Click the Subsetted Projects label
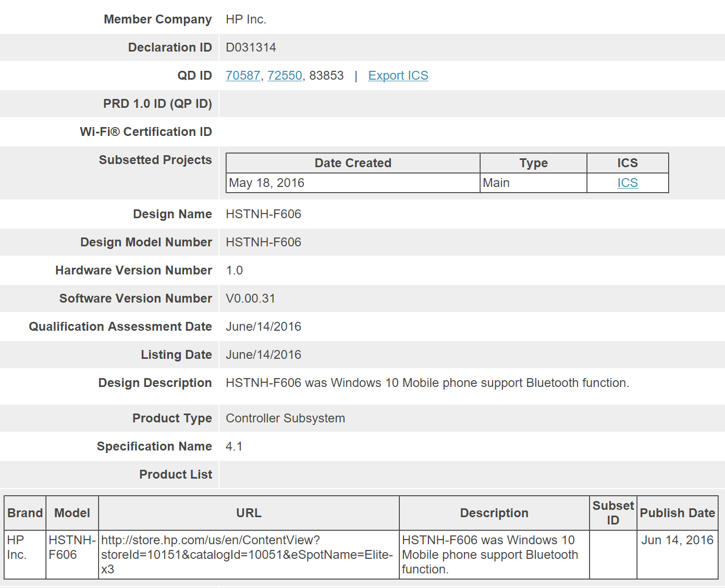Image resolution: width=725 pixels, height=588 pixels. coord(155,160)
